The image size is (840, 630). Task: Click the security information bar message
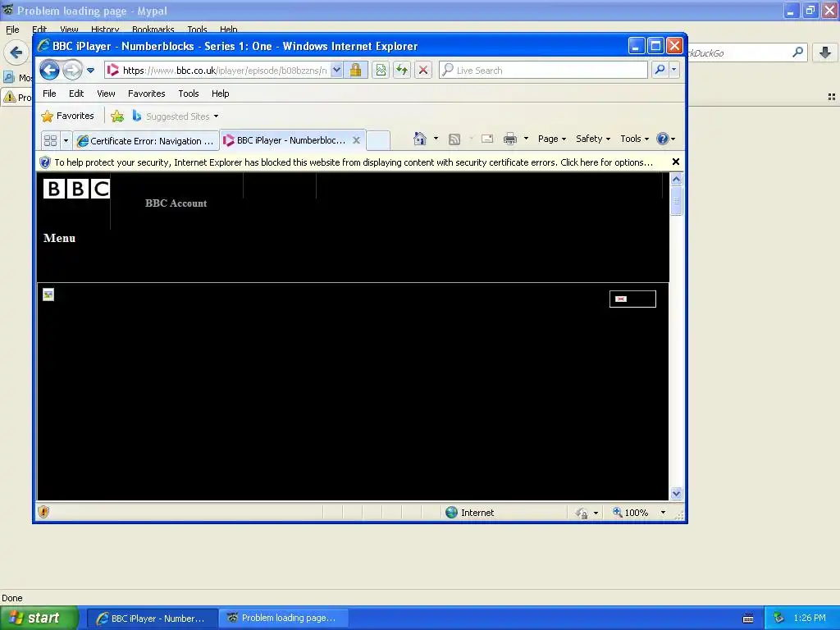pos(354,162)
